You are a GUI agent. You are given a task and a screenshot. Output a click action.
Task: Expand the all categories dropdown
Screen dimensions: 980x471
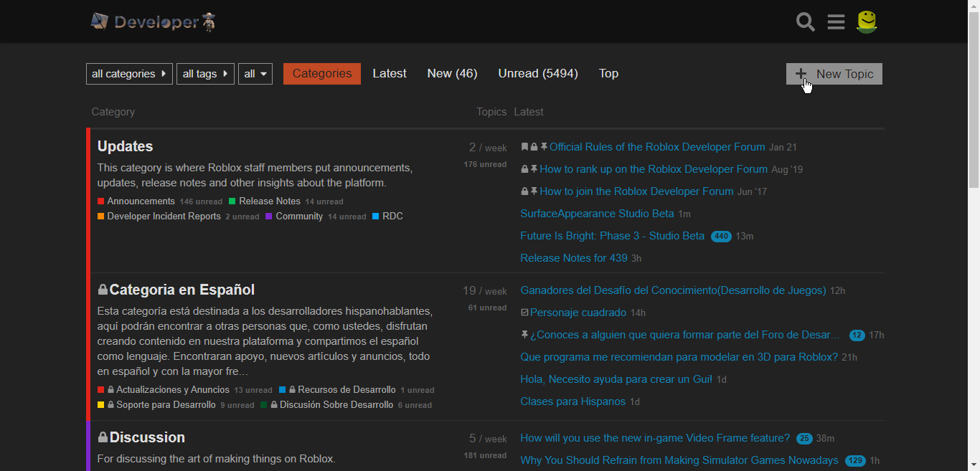pyautogui.click(x=129, y=74)
